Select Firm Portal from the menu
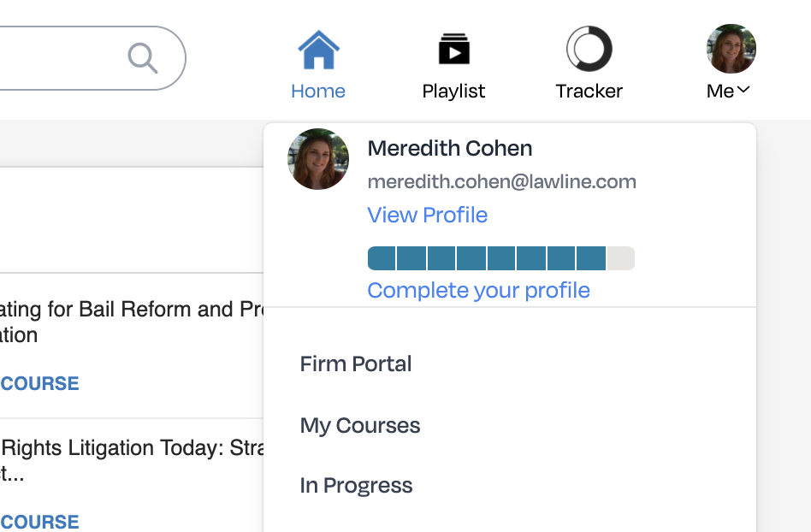This screenshot has width=811, height=532. [355, 364]
